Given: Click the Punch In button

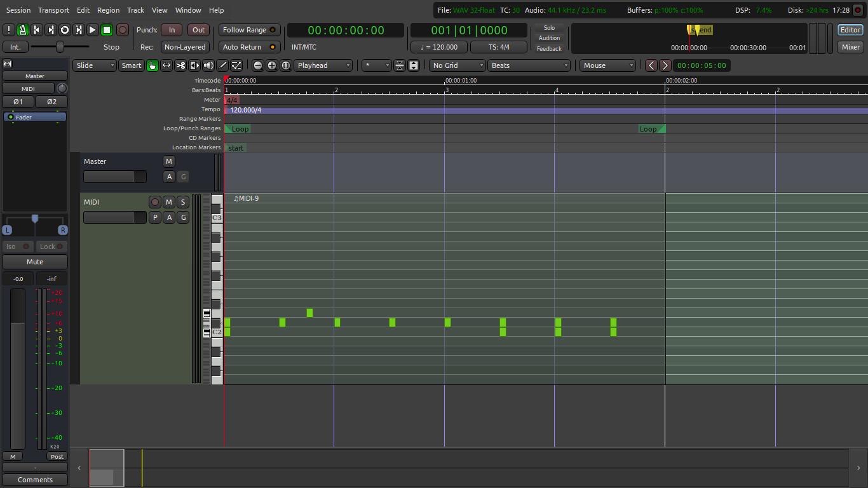Looking at the screenshot, I should point(172,30).
